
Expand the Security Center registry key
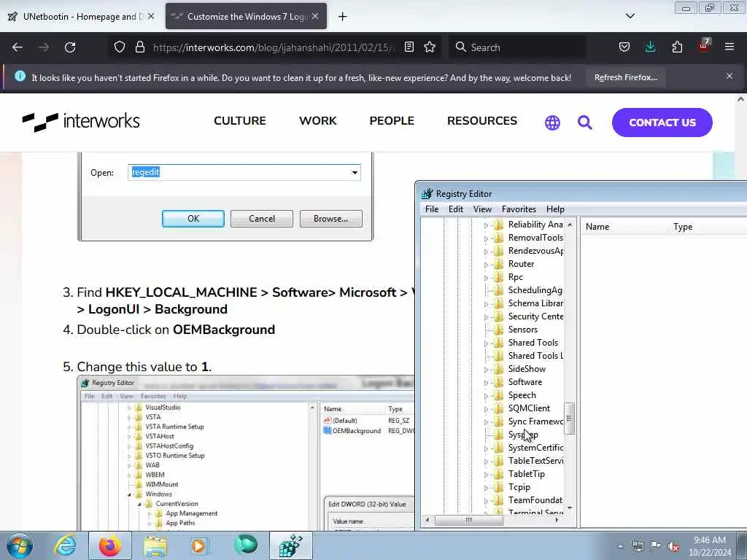(x=486, y=317)
